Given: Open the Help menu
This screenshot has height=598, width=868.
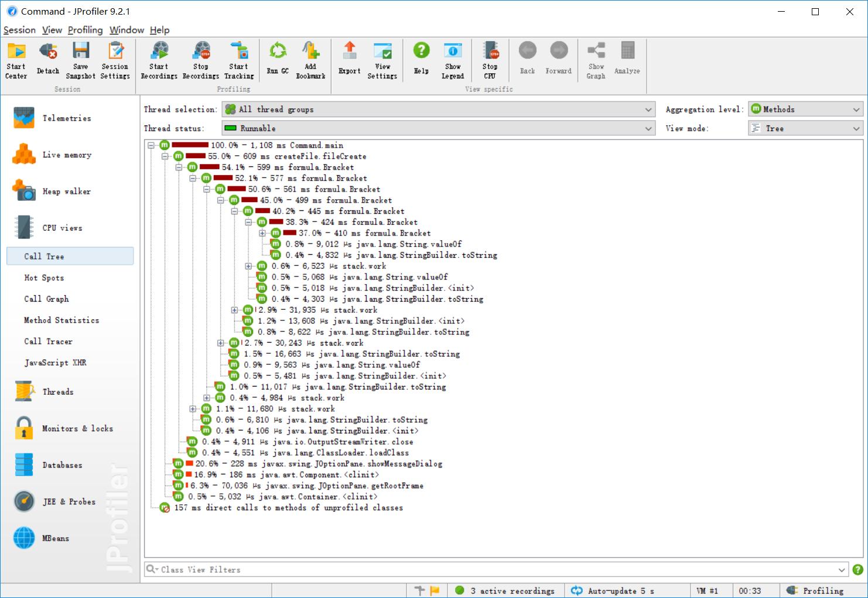Looking at the screenshot, I should pos(159,30).
